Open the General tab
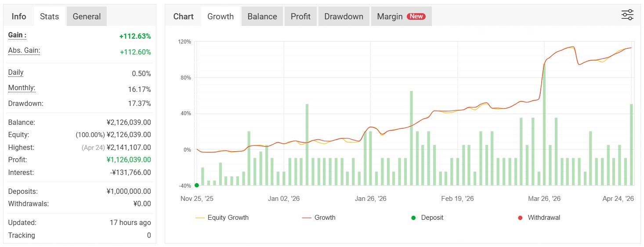Screen dimensions: 644x247 coord(87,17)
